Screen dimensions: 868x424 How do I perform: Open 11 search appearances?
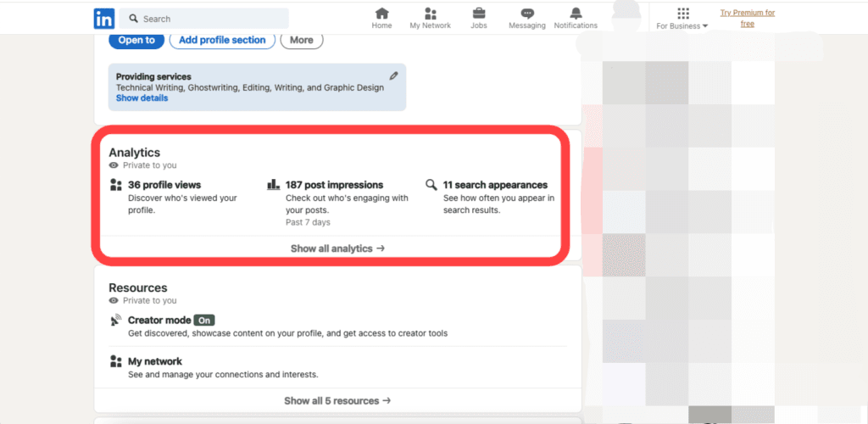click(x=495, y=185)
